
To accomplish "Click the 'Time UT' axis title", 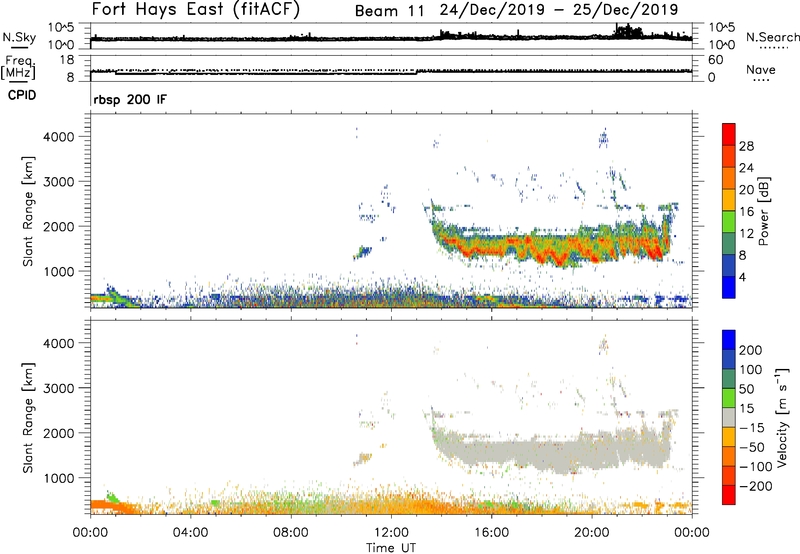I will (391, 548).
